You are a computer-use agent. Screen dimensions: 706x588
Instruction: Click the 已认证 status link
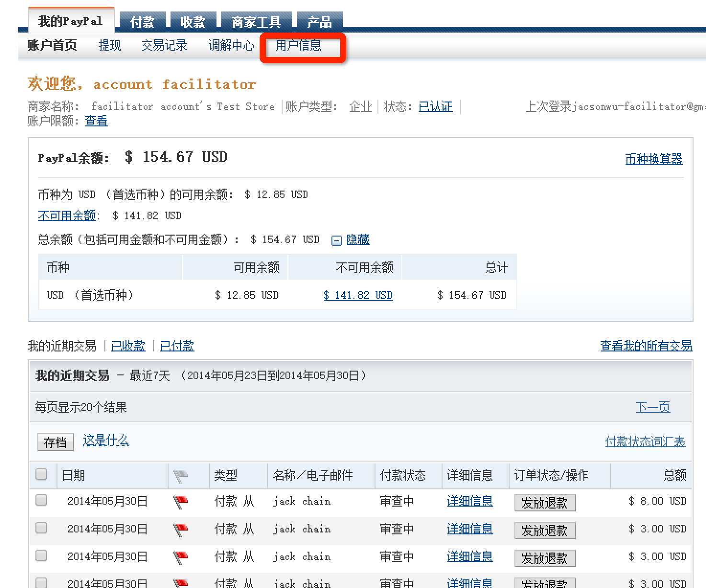click(435, 106)
